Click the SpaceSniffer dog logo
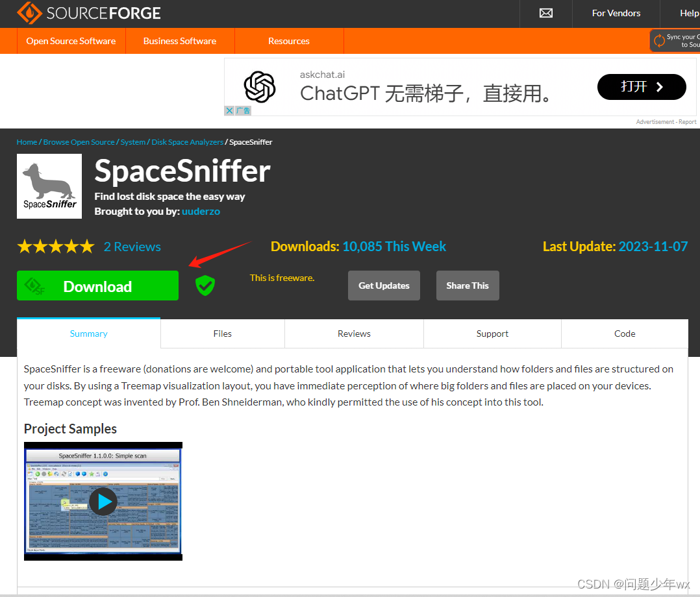 pos(49,186)
